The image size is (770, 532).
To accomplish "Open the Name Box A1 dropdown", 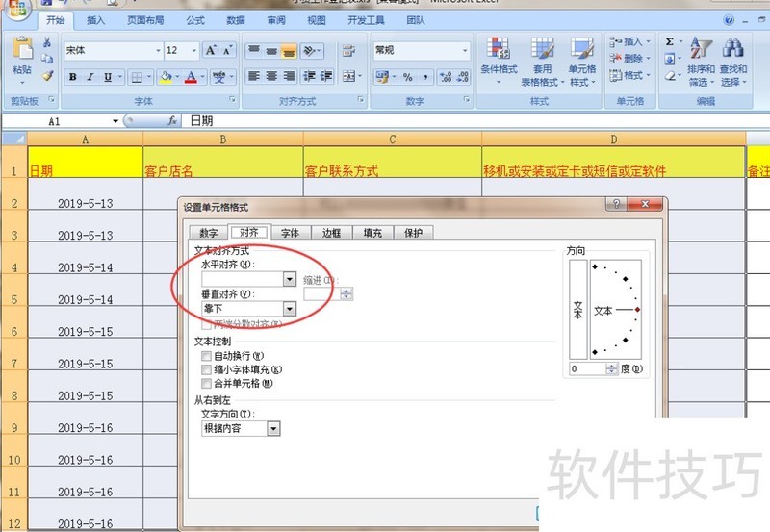I will (x=115, y=121).
